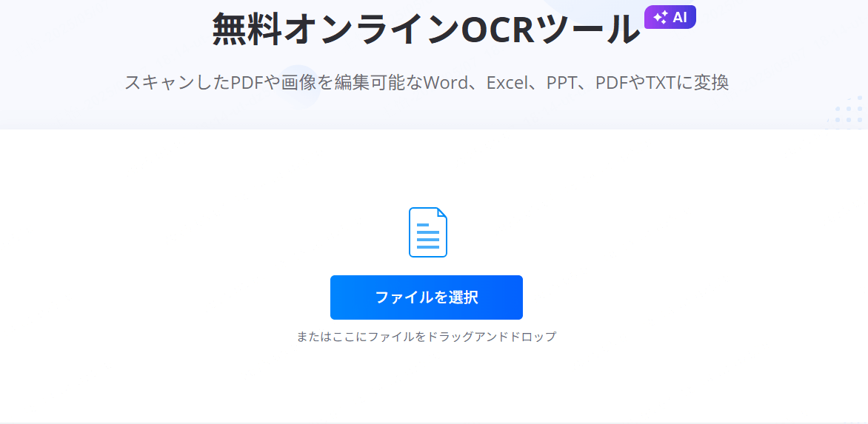
Task: Click the ファイルを選択 button
Action: pos(427,297)
